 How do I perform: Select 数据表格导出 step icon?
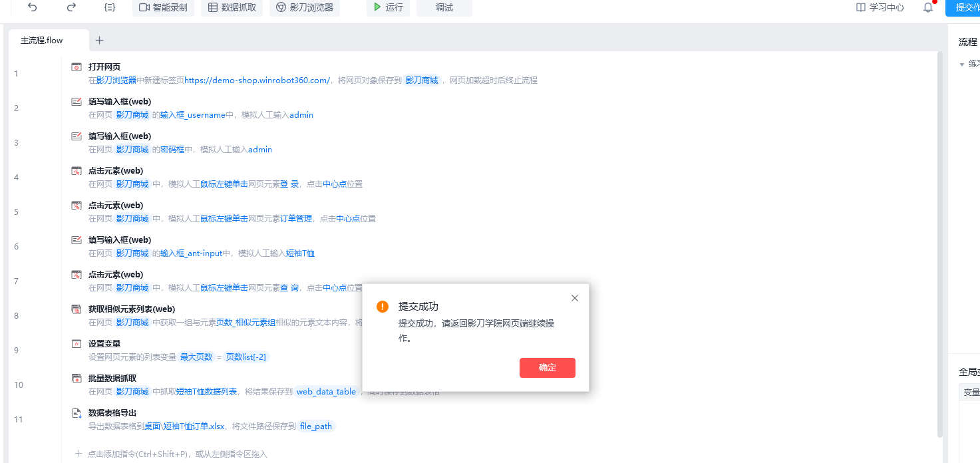pos(77,413)
